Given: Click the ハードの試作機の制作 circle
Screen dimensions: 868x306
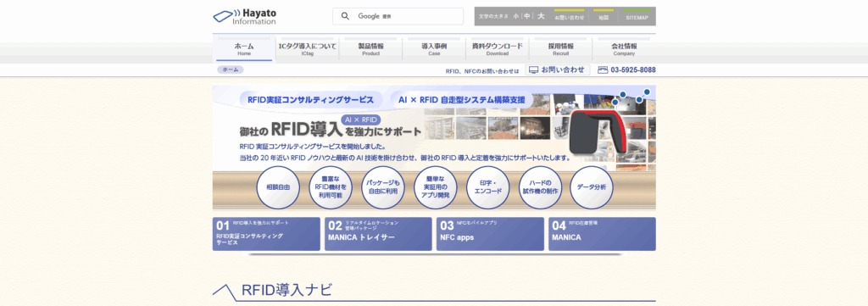Looking at the screenshot, I should (x=540, y=187).
